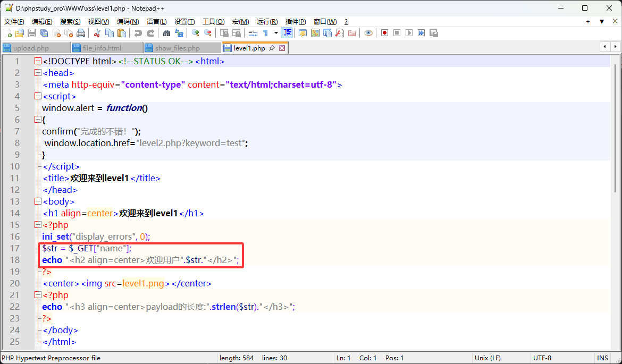622x364 pixels.
Task: Open Find with the binoculars icon
Action: [166, 33]
